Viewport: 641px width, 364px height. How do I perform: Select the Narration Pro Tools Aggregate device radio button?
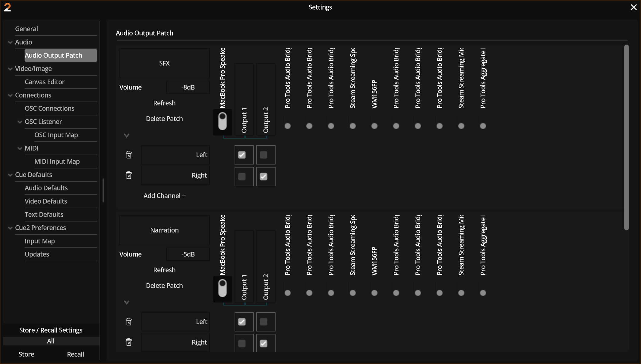tap(483, 293)
